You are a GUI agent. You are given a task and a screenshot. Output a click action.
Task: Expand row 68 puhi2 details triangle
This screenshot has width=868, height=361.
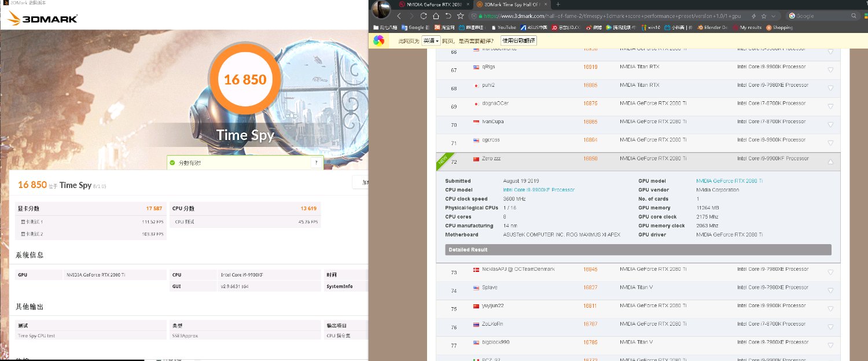(830, 89)
